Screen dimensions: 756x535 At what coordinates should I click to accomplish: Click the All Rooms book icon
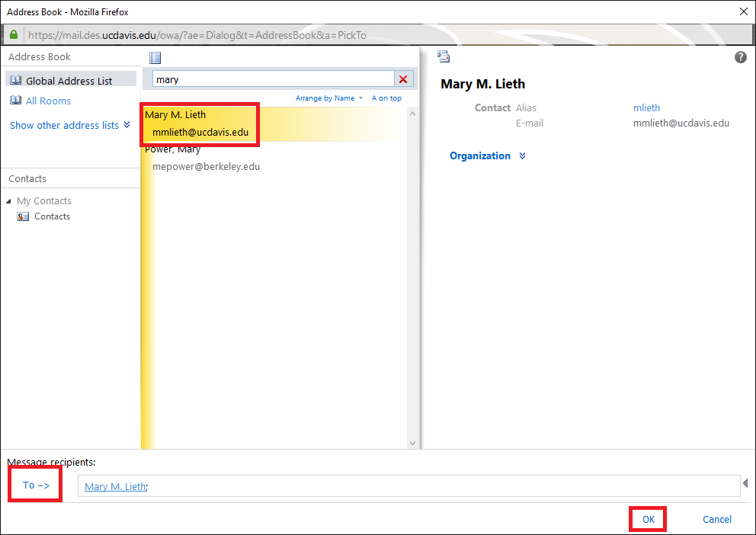pos(16,101)
